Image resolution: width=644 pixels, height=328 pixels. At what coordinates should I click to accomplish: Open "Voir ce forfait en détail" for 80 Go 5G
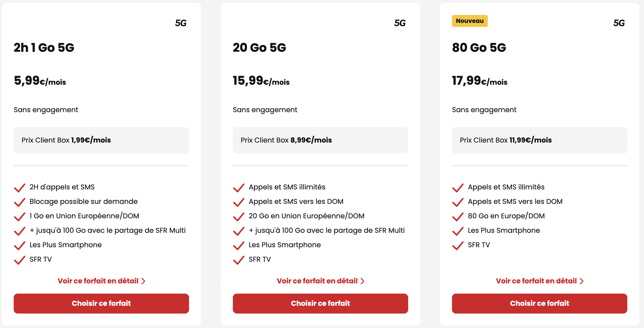pyautogui.click(x=536, y=281)
